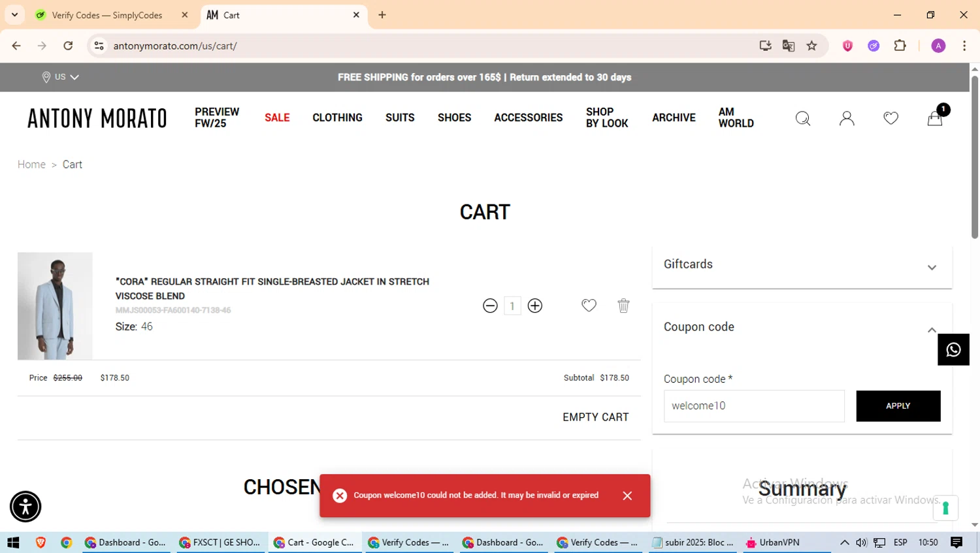
Task: Switch to Verify Codes SimplyCodes tab
Action: pos(107,15)
